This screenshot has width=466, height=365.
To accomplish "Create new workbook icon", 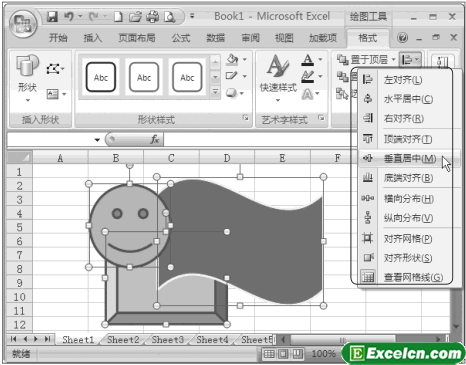I will pos(118,17).
